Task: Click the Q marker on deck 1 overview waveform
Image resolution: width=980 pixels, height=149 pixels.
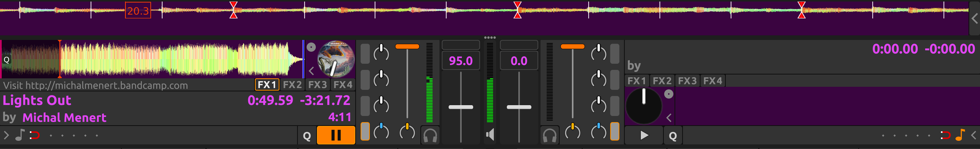Action: [x=6, y=60]
